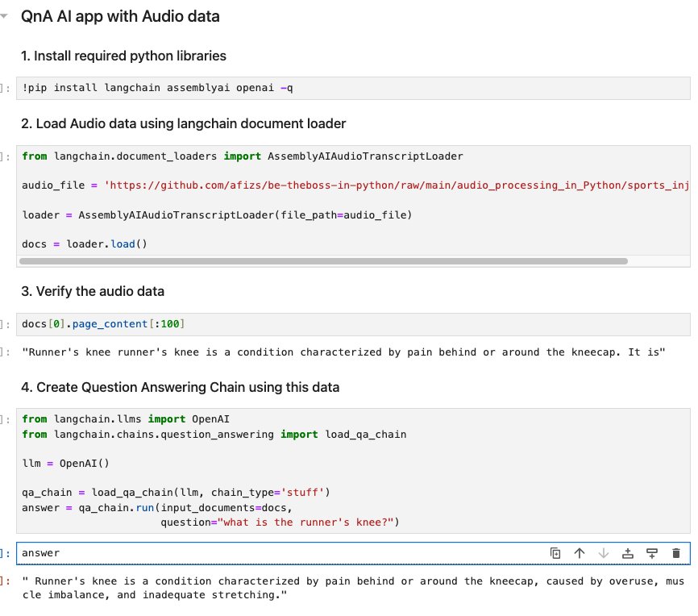Click heading '1. Install required python libraries'

coord(123,56)
